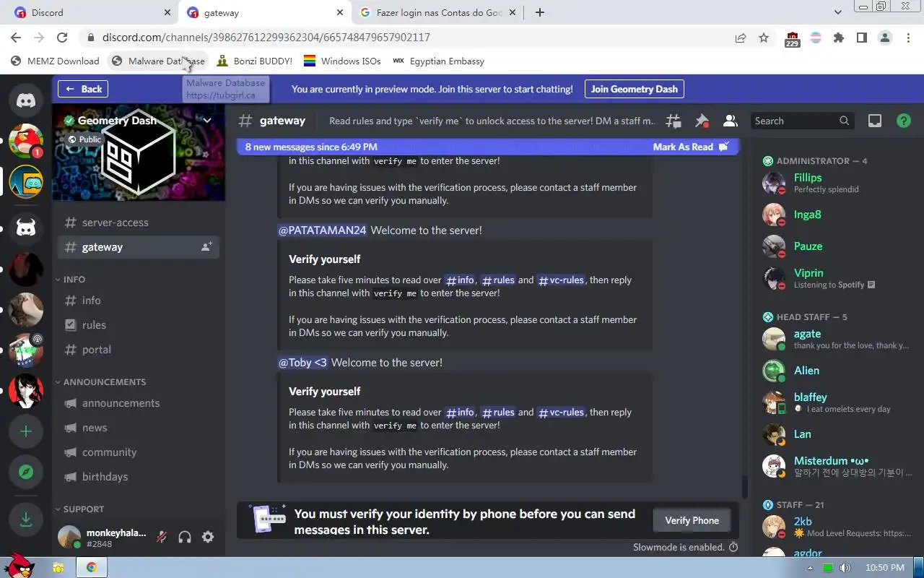The height and width of the screenshot is (578, 924).
Task: Open Chrome profile avatar icon
Action: 885,38
